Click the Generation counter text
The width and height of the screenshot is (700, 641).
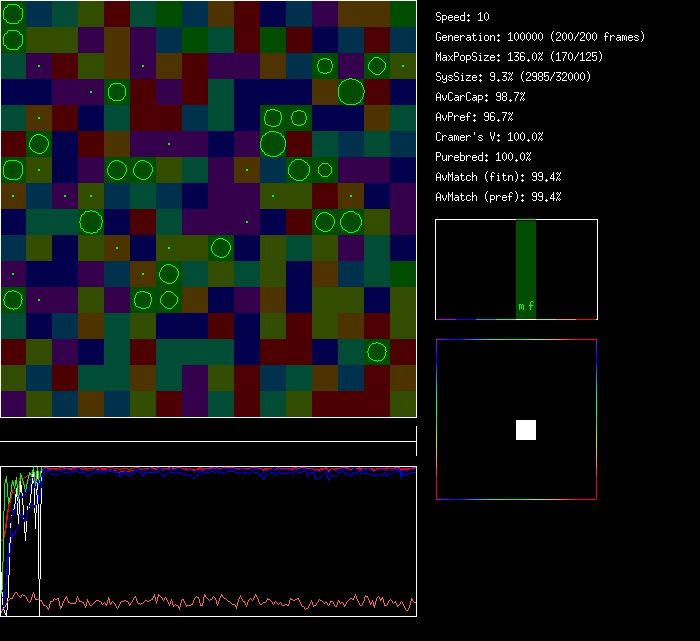click(540, 37)
